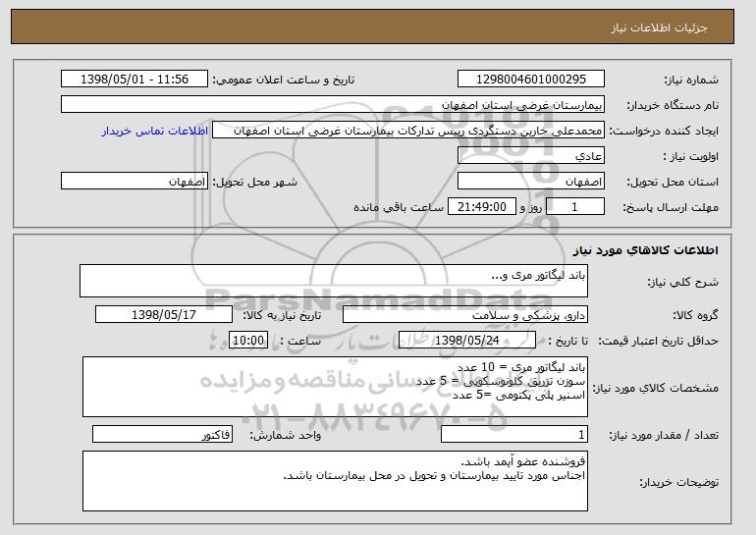Click the label استان محل تحویل
756x535 pixels.
pos(673,182)
